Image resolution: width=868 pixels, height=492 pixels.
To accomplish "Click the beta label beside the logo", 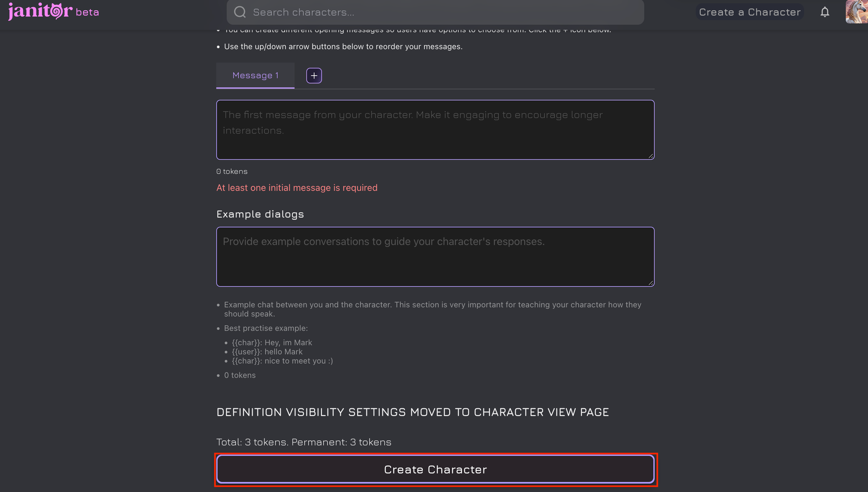I will pos(87,12).
